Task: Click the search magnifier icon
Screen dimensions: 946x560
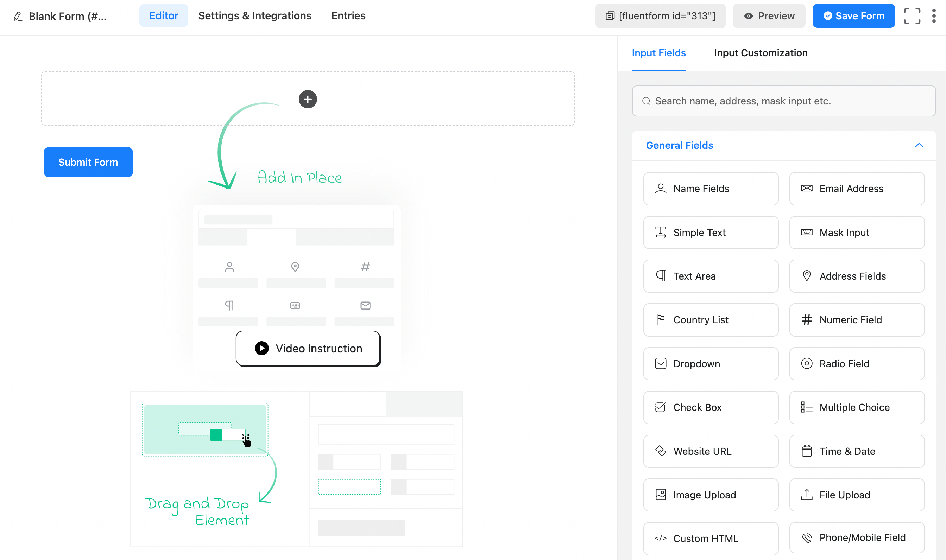Action: click(x=646, y=101)
